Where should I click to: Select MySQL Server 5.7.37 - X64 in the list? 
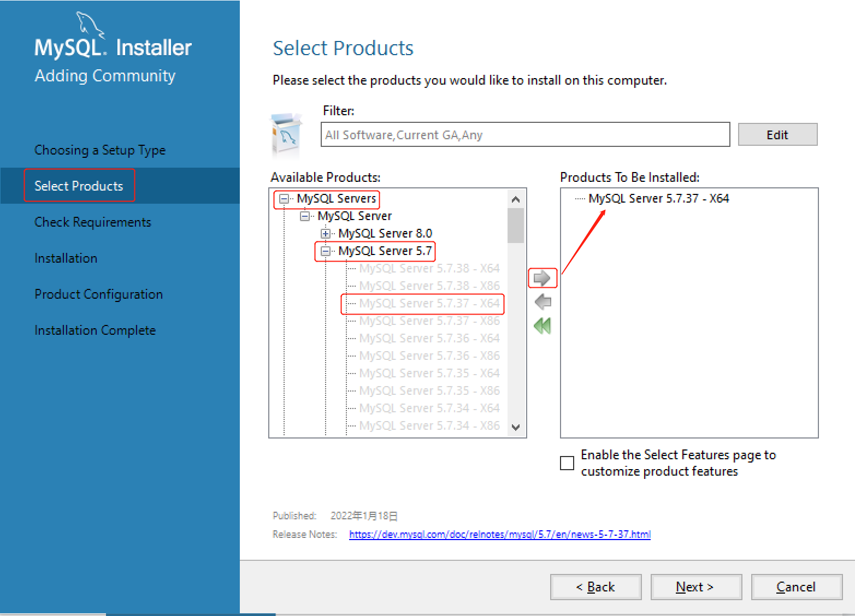tap(429, 303)
